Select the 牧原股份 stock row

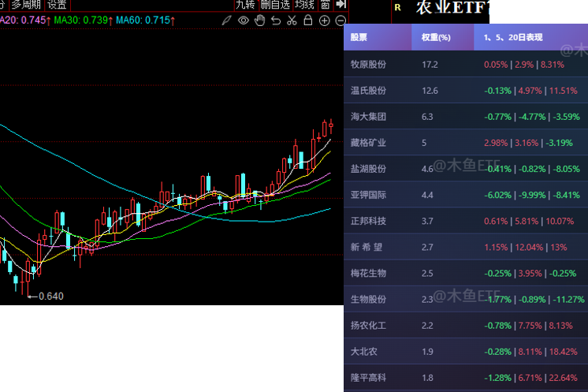pos(466,65)
